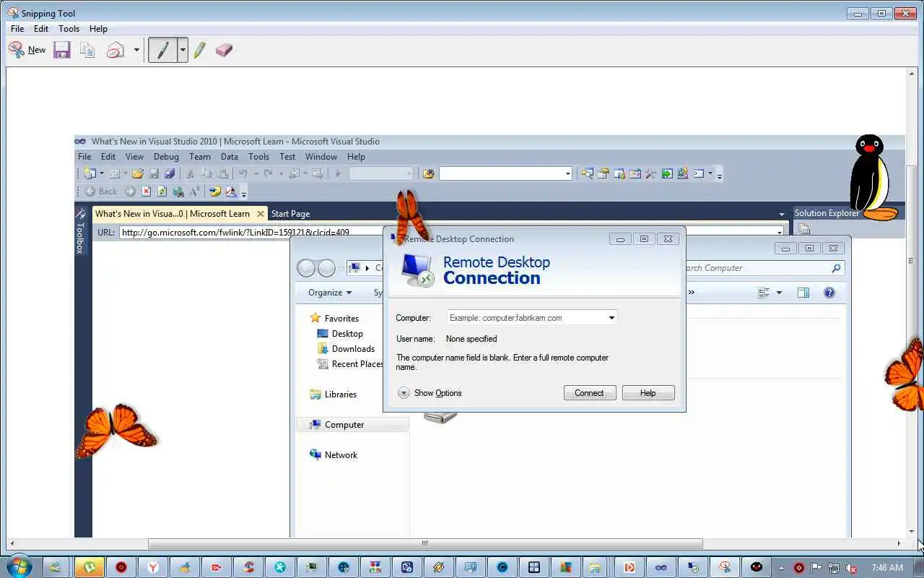Image resolution: width=924 pixels, height=578 pixels.
Task: Open the Data menu in Visual Studio
Action: pyautogui.click(x=230, y=157)
